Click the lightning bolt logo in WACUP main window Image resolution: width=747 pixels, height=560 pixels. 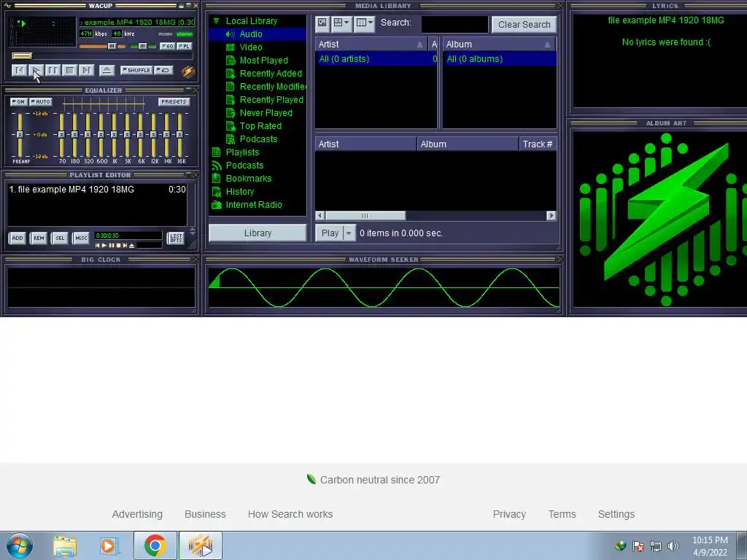[187, 71]
